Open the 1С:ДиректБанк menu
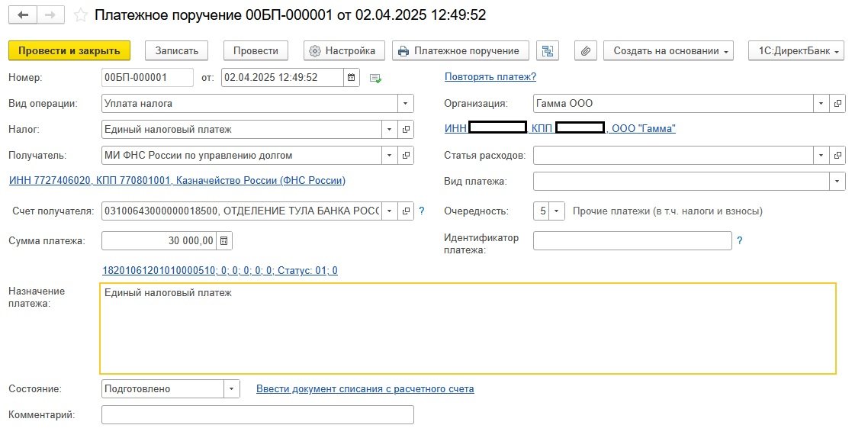The height and width of the screenshot is (438, 868). pos(796,50)
